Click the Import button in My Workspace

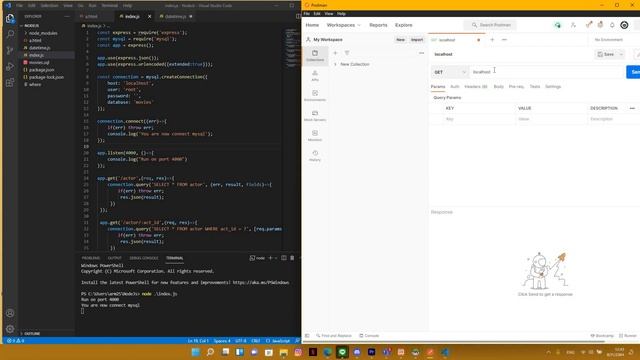(x=417, y=40)
